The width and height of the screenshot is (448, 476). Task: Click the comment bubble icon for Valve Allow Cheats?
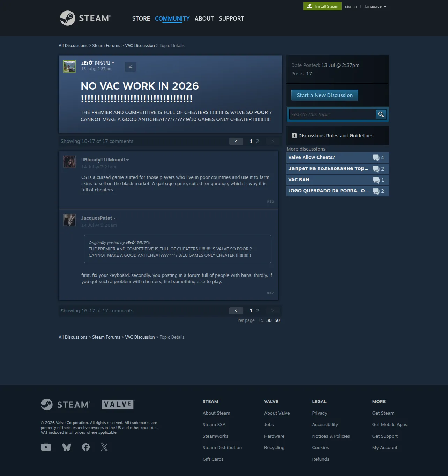coord(376,158)
